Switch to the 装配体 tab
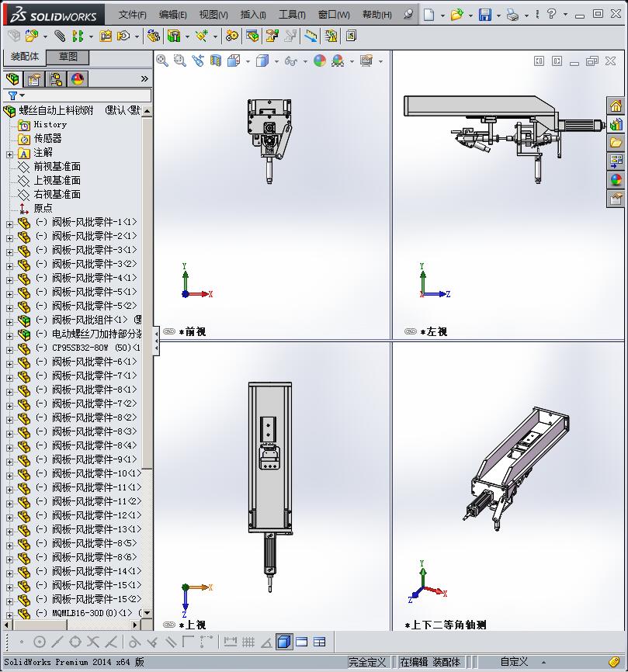 25,57
